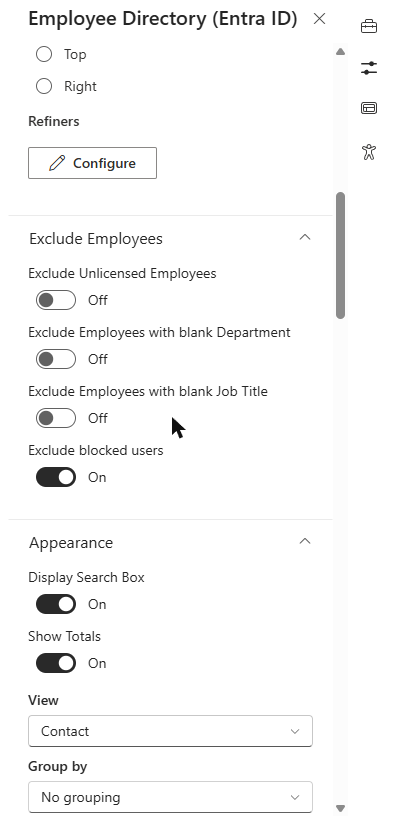
Task: Turn off Display Search Box
Action: point(56,604)
